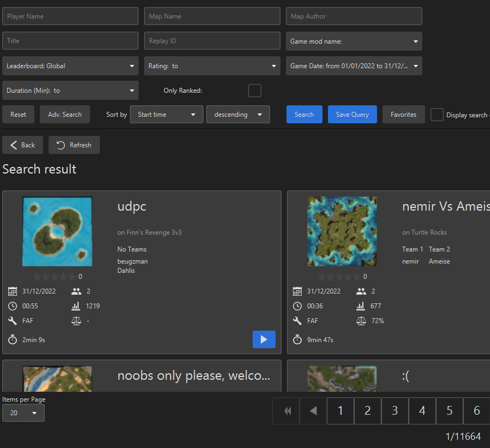Click the wrench icon on udpc card

pos(13,320)
